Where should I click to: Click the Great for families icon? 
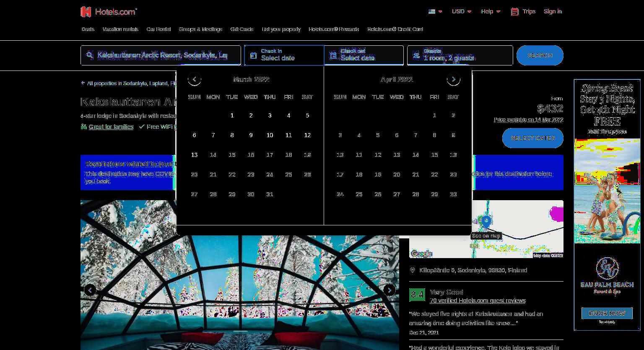tap(84, 127)
